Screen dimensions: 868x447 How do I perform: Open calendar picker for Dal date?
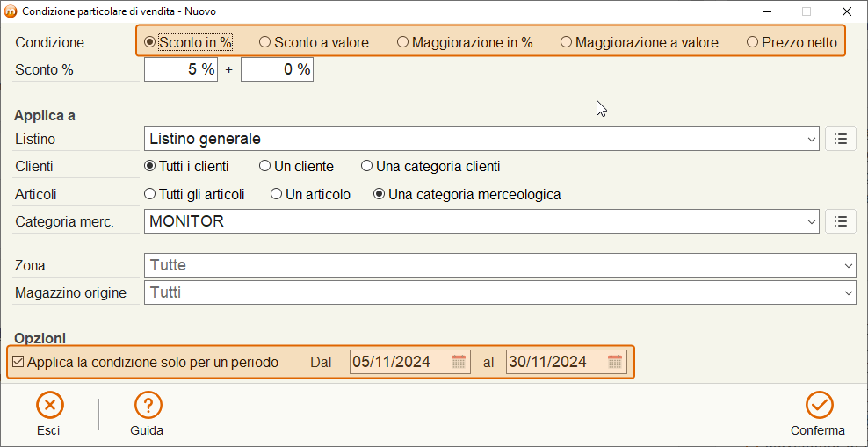459,362
